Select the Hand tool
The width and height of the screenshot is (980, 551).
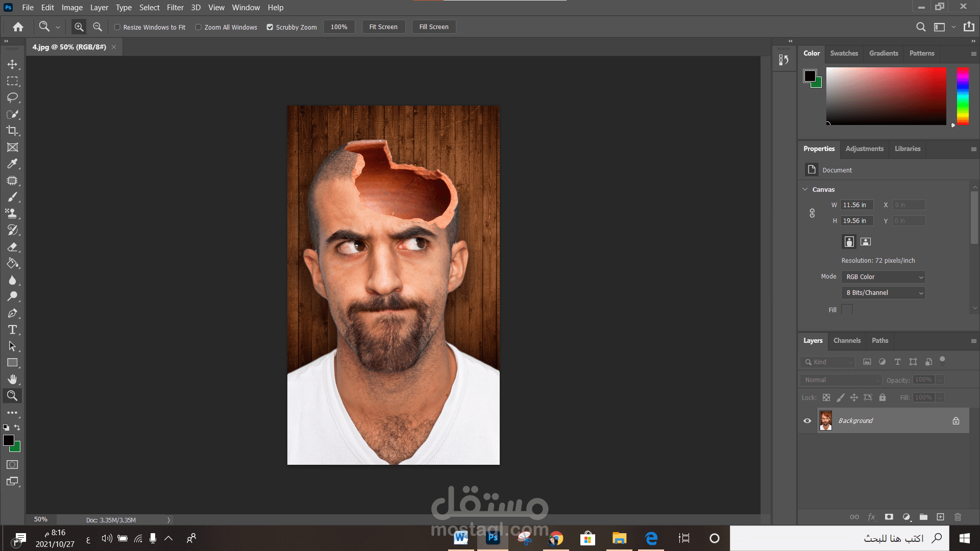tap(12, 379)
